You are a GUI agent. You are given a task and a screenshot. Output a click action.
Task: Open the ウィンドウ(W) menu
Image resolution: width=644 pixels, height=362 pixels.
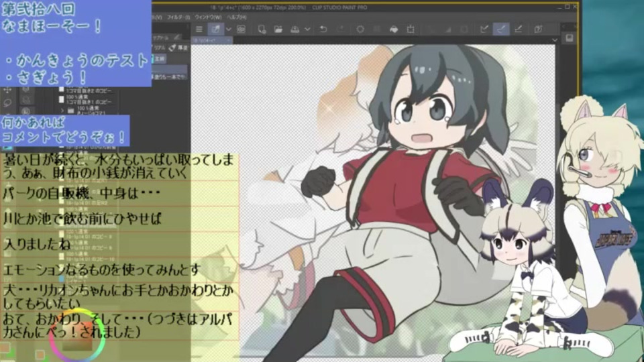tap(208, 17)
